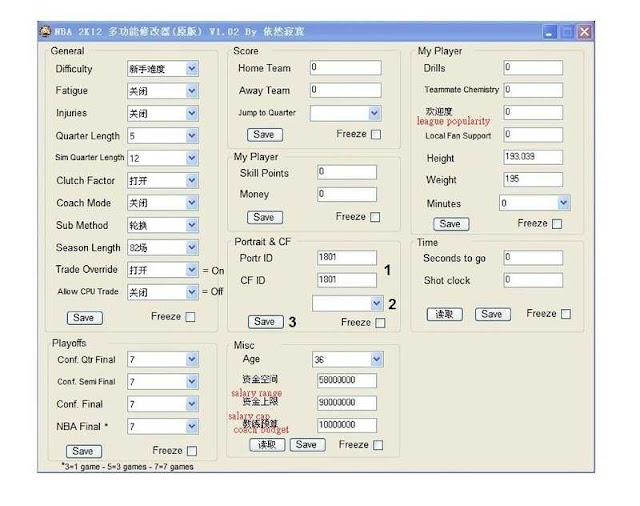Click salary cap field 90000000

point(347,403)
